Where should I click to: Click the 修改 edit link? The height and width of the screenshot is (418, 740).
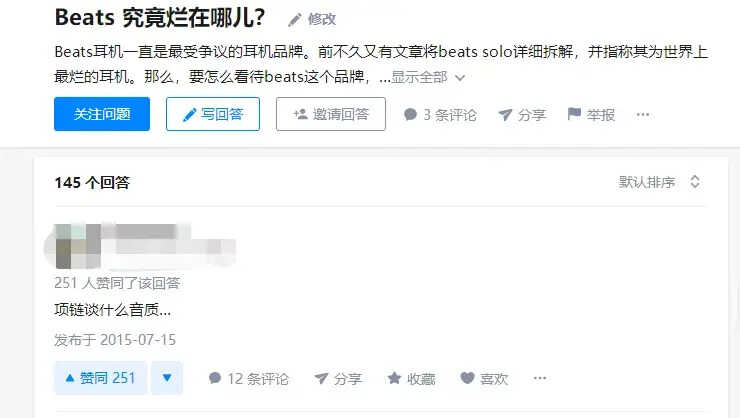(321, 19)
